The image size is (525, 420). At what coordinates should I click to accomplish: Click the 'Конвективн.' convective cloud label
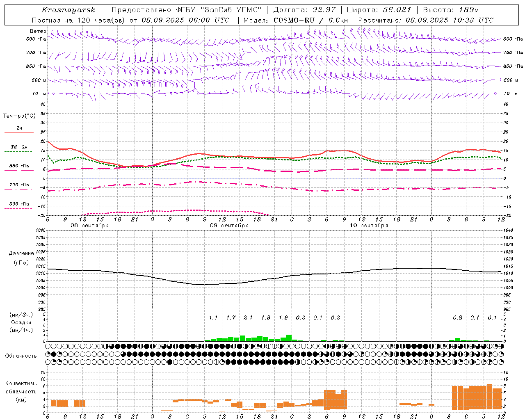21,383
